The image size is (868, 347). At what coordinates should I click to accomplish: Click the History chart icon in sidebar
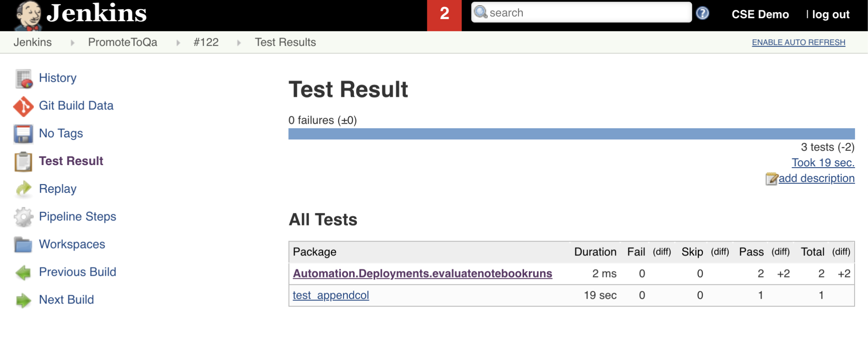[24, 79]
